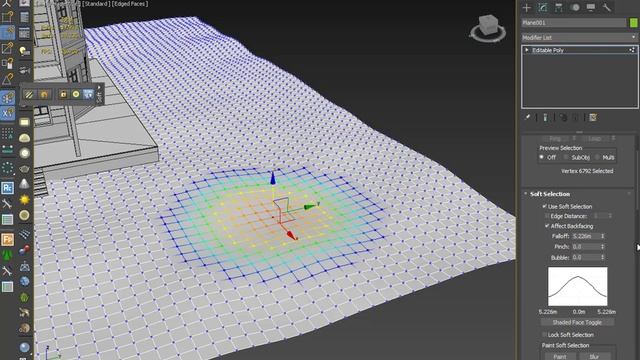Click Remove Modifier trash icon
This screenshot has height=360, width=640.
click(576, 118)
